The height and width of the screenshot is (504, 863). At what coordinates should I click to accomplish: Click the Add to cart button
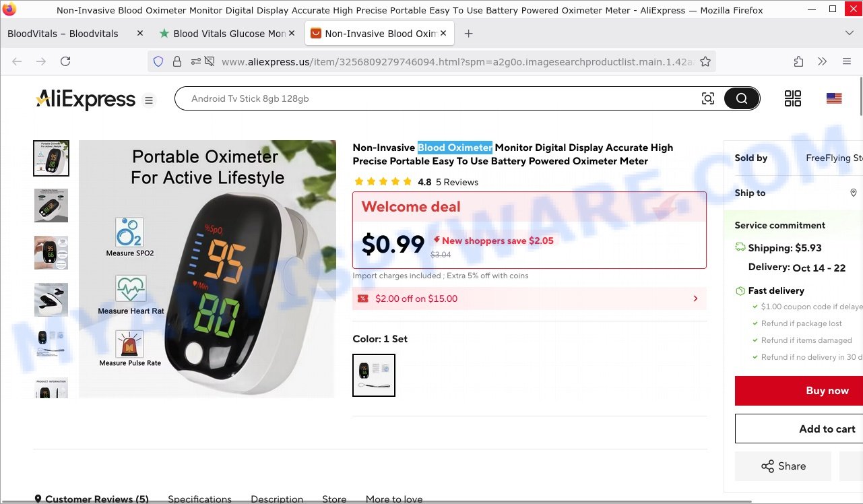coord(799,429)
